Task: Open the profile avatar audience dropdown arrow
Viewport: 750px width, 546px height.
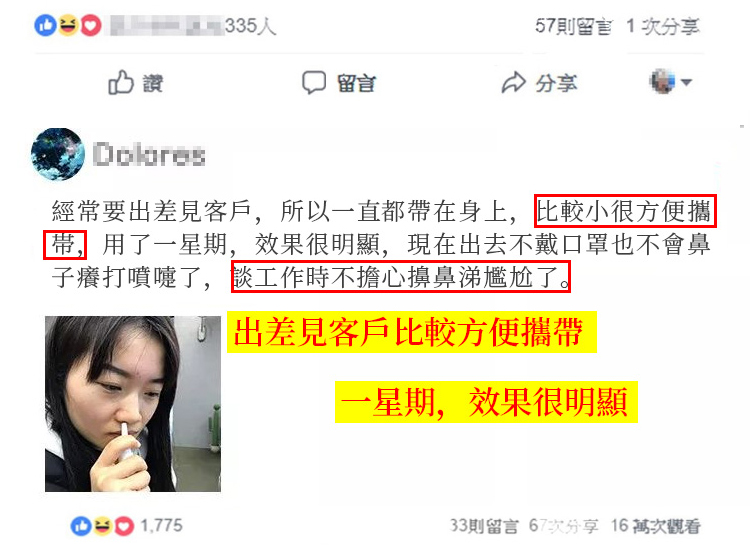Action: (x=686, y=82)
